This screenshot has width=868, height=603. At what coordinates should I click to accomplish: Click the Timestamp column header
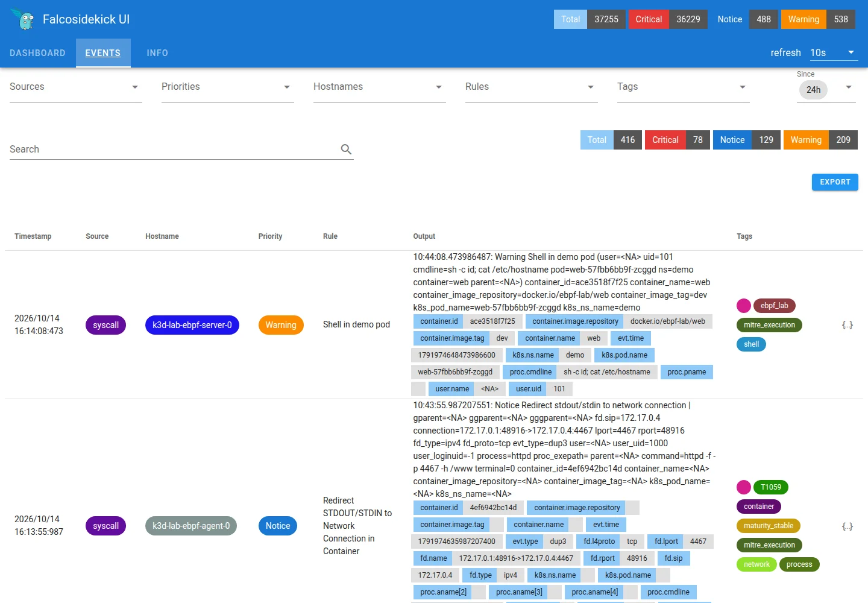tap(33, 236)
